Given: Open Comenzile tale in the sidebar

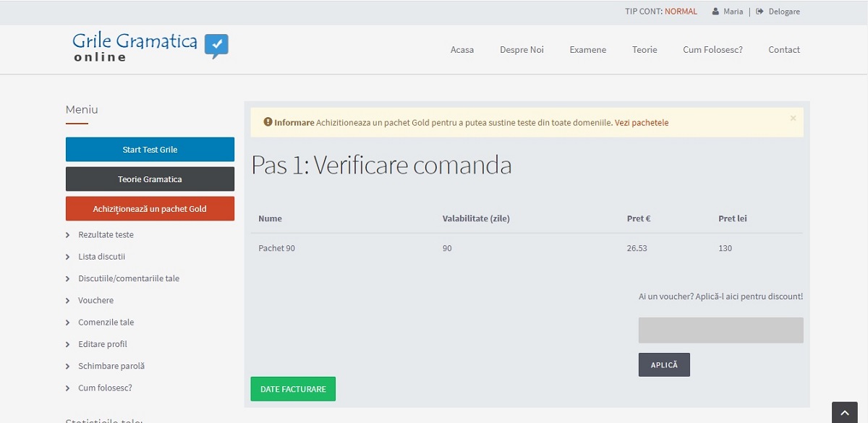Looking at the screenshot, I should [106, 322].
